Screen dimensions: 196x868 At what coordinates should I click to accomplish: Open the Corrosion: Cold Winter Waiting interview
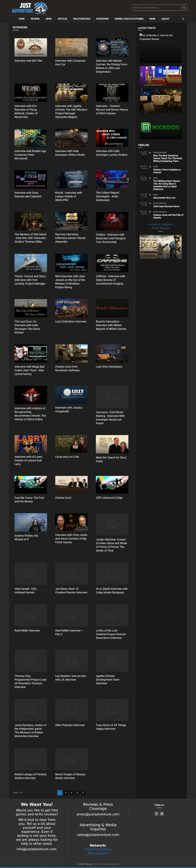[110, 417]
